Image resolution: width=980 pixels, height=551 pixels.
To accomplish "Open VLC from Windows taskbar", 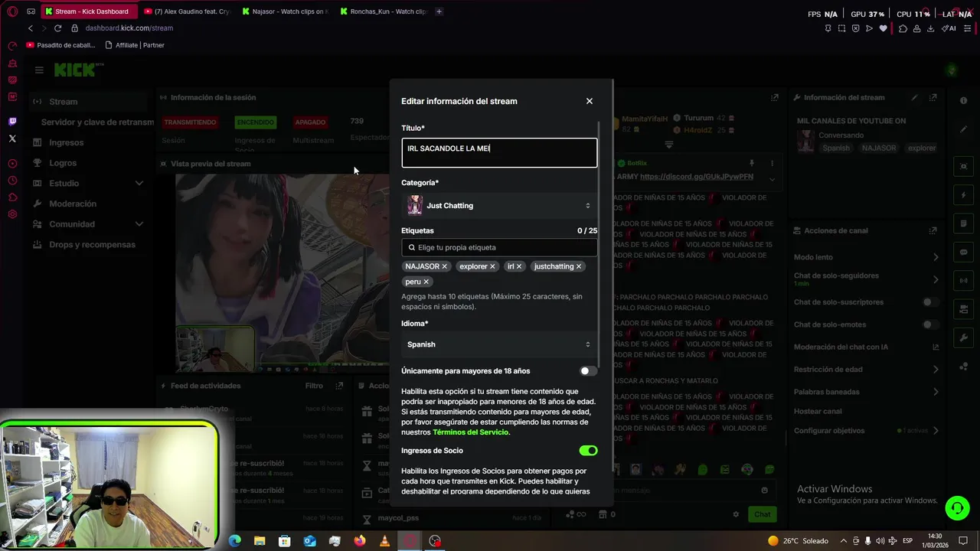I will pyautogui.click(x=384, y=541).
